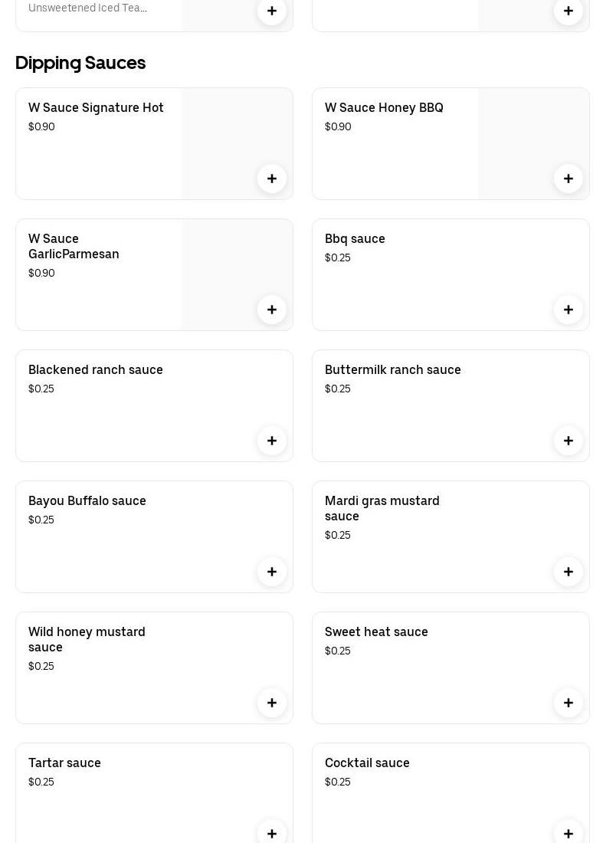Viewport: 616px width, 843px height.
Task: Open Sweet heat sauce item details
Action: [376, 632]
